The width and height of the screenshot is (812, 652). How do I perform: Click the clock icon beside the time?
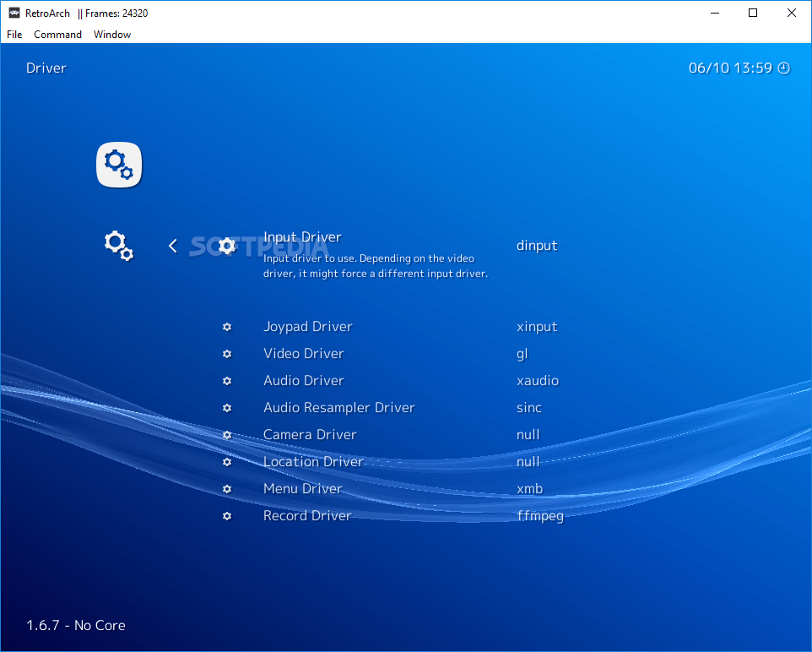784,68
